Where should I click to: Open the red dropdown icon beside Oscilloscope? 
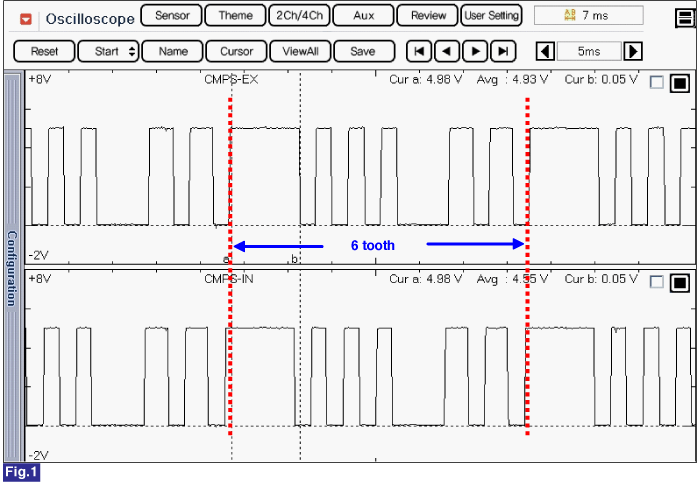click(26, 19)
